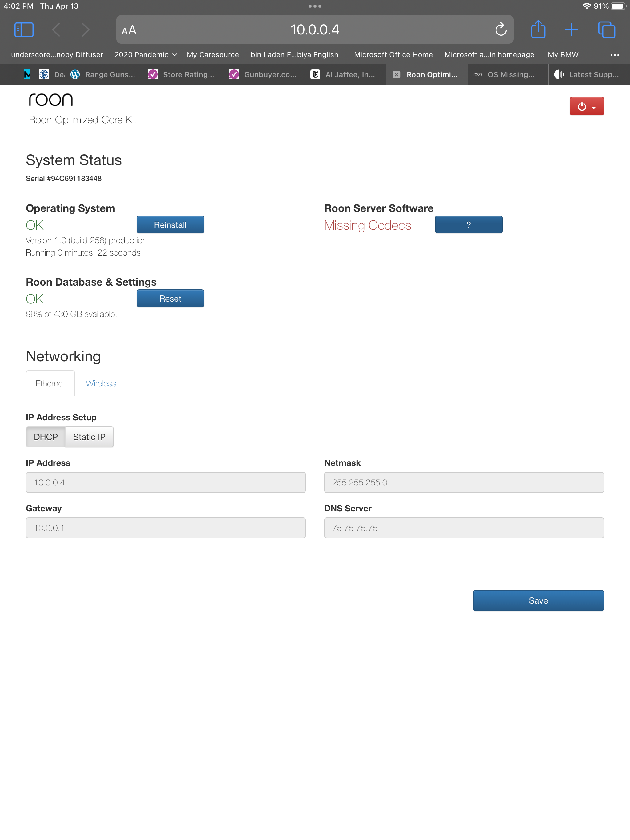Close the Roon Optimi... tab
Screen dimensions: 630x840
396,75
